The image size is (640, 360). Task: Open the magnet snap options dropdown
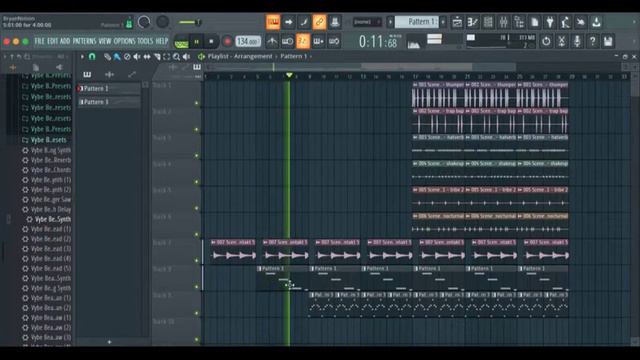tap(92, 57)
